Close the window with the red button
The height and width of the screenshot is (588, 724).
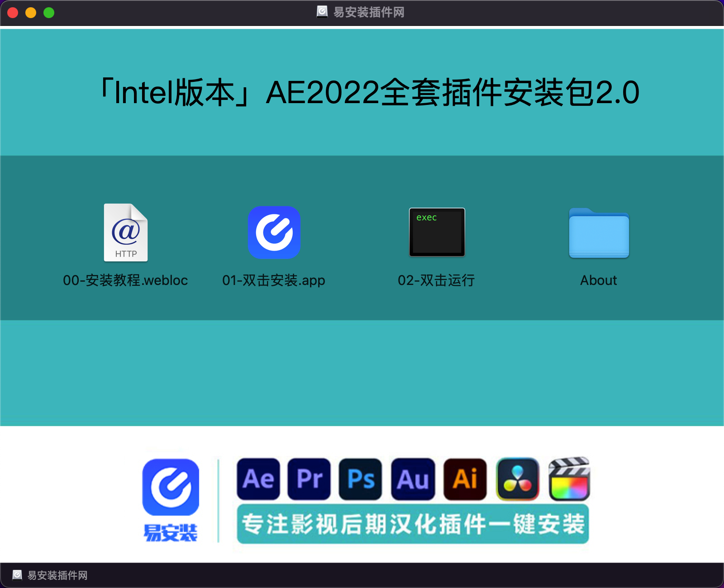click(x=13, y=13)
